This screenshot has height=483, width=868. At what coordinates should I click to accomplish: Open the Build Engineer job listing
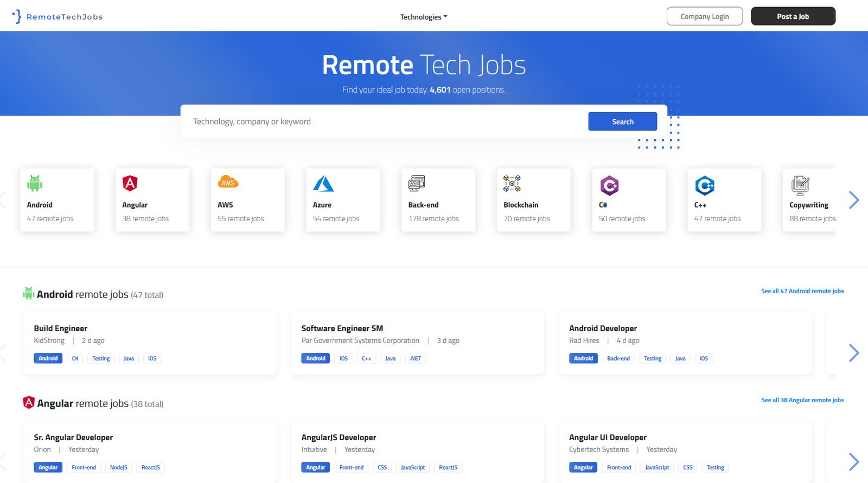[x=60, y=329]
